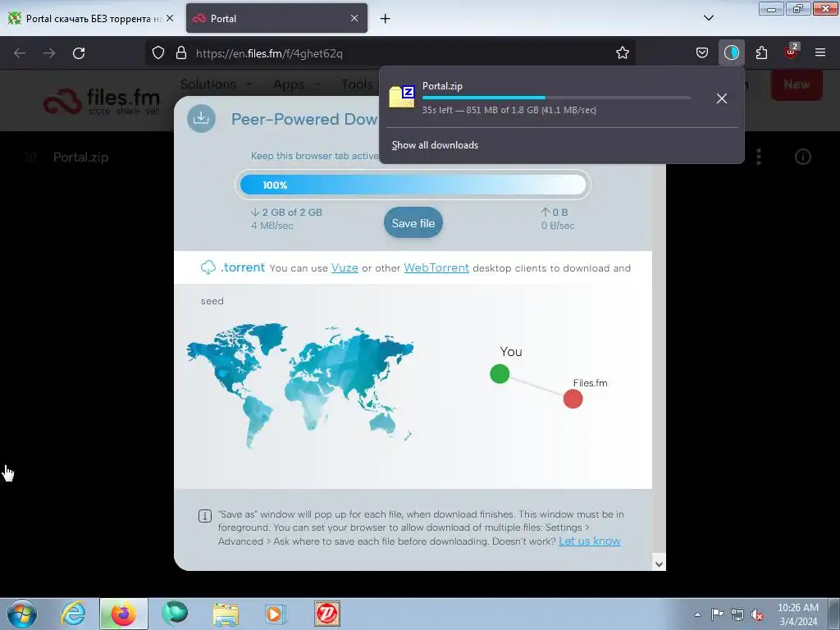
Task: Open the Save to Pocket icon
Action: (702, 53)
